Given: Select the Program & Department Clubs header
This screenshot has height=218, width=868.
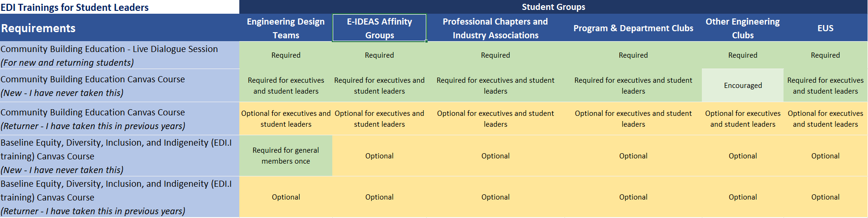Looking at the screenshot, I should 633,28.
